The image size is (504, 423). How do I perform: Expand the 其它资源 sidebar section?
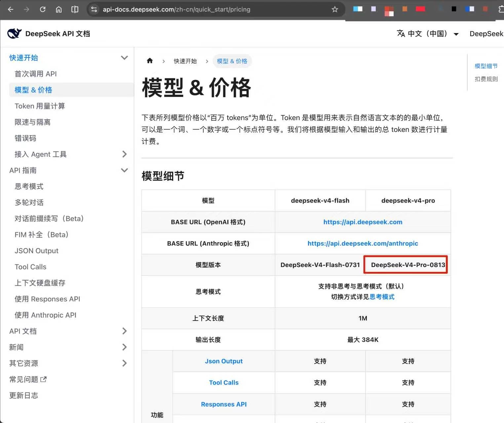point(124,363)
